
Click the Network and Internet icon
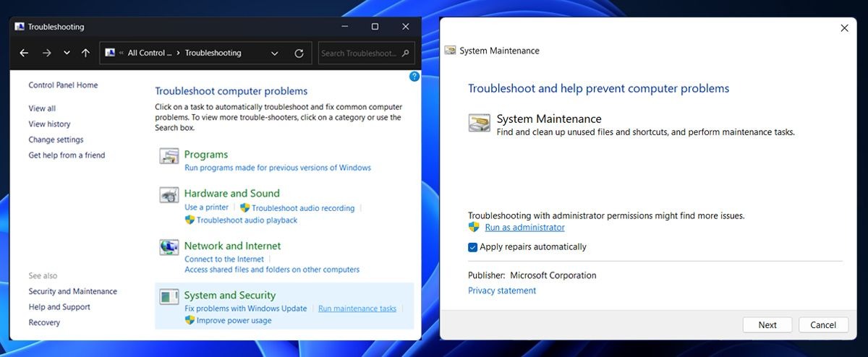[x=169, y=247]
